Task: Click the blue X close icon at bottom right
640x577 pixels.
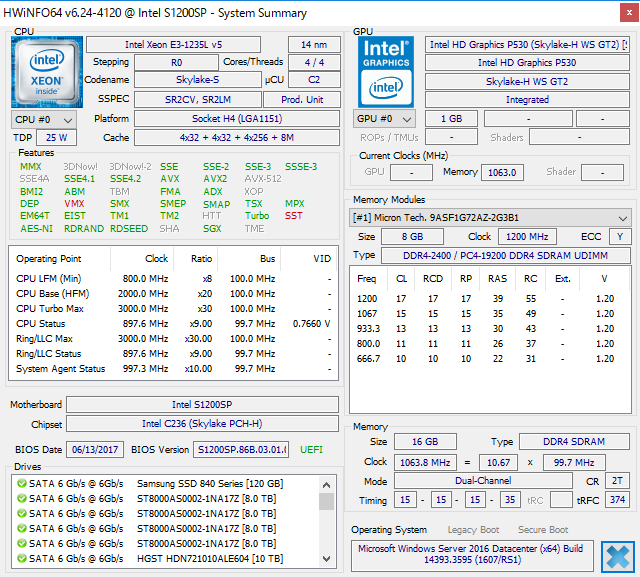Action: coord(618,556)
